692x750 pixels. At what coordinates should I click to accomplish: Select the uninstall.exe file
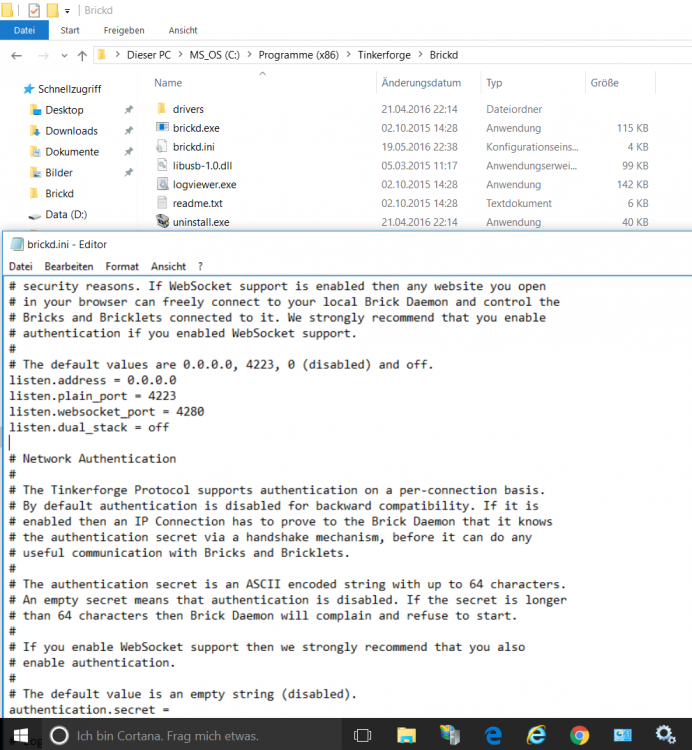coord(200,222)
